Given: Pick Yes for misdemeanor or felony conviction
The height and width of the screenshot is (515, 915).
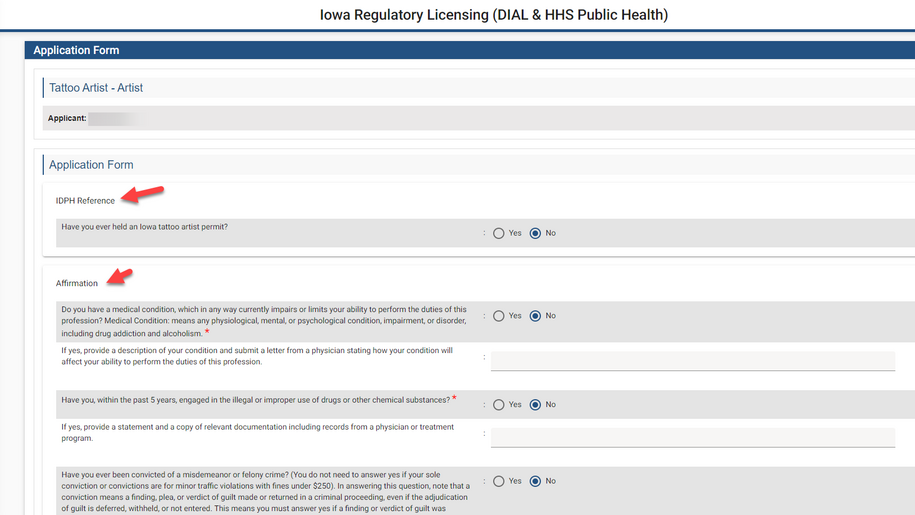Looking at the screenshot, I should (x=498, y=481).
